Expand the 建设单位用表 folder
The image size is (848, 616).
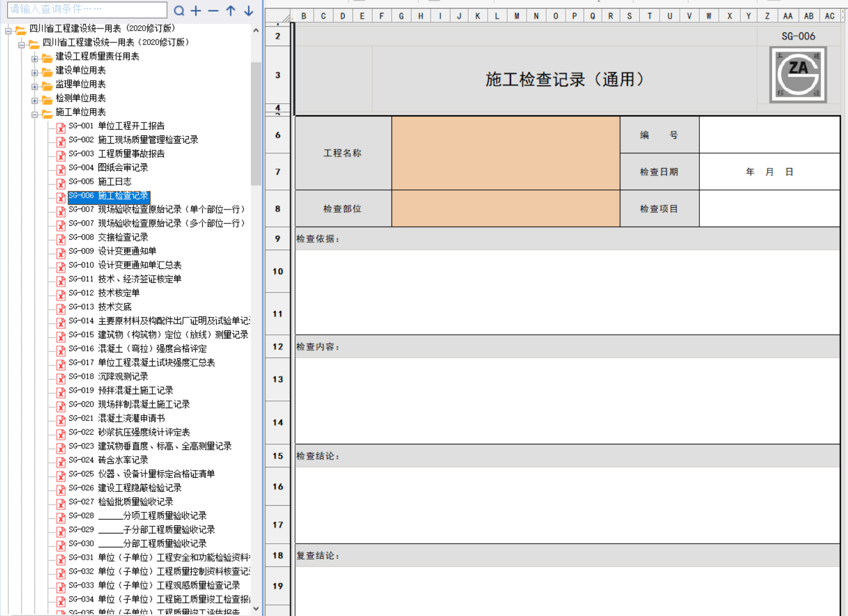tap(35, 72)
